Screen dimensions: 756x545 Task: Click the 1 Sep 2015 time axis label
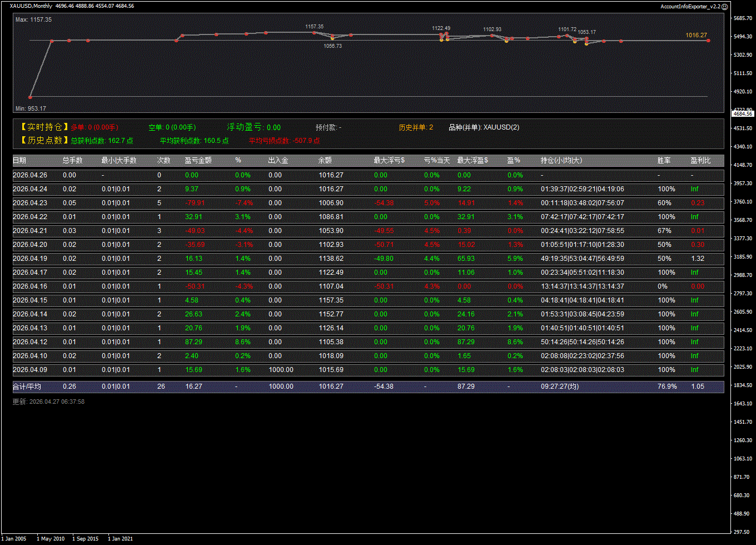pyautogui.click(x=85, y=539)
